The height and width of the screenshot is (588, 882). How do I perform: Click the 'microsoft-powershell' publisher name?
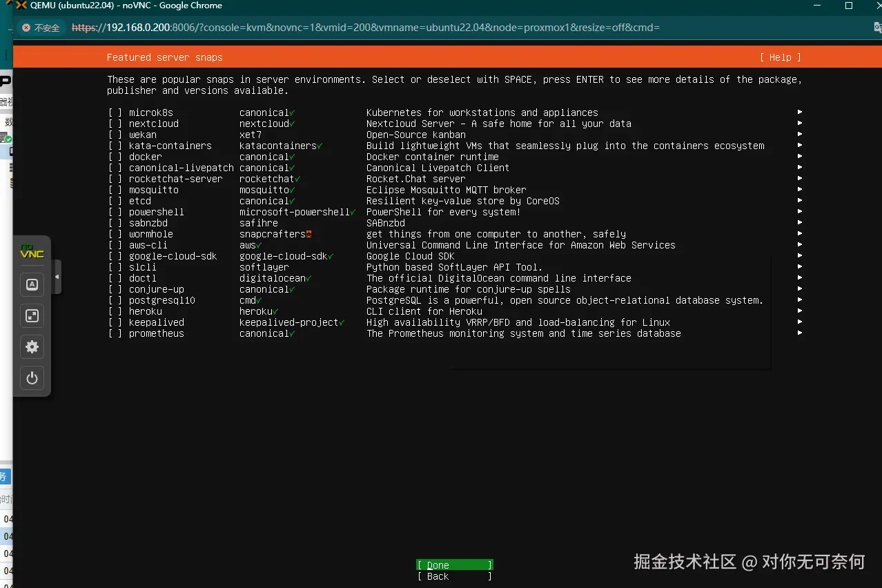click(295, 212)
